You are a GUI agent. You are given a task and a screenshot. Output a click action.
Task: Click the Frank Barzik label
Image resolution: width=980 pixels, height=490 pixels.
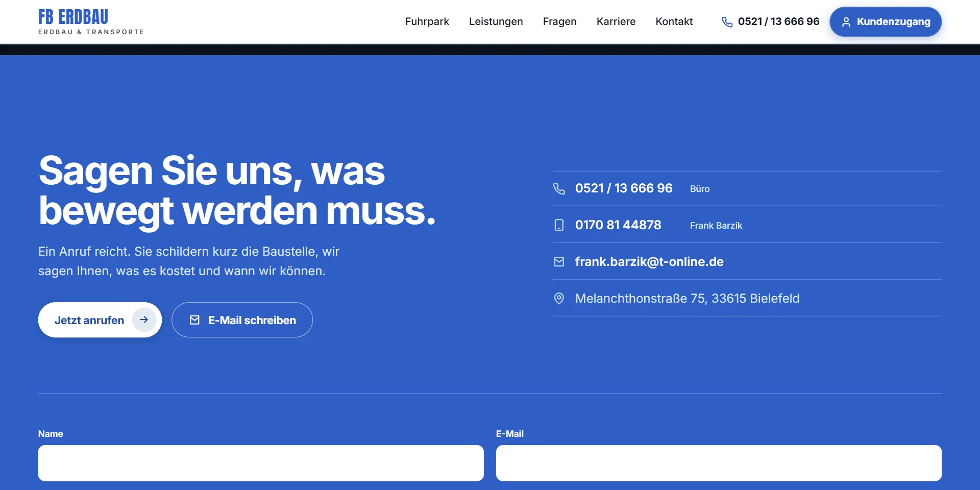(716, 226)
